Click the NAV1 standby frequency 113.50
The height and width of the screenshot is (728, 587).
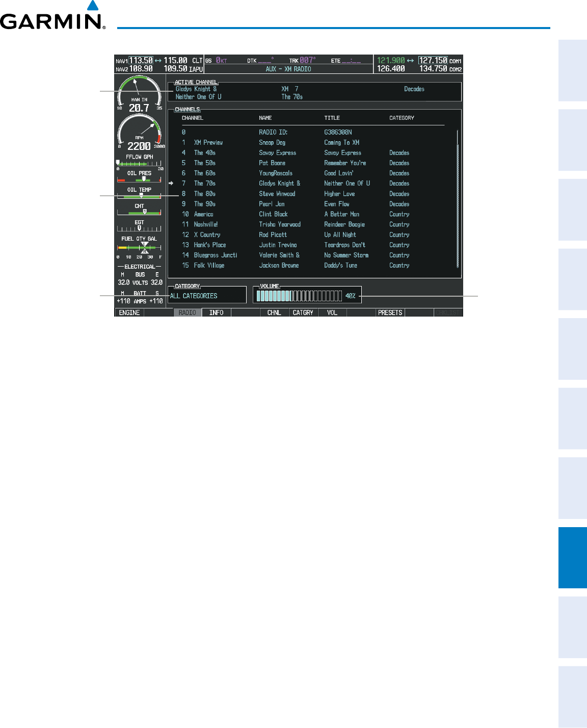point(141,60)
